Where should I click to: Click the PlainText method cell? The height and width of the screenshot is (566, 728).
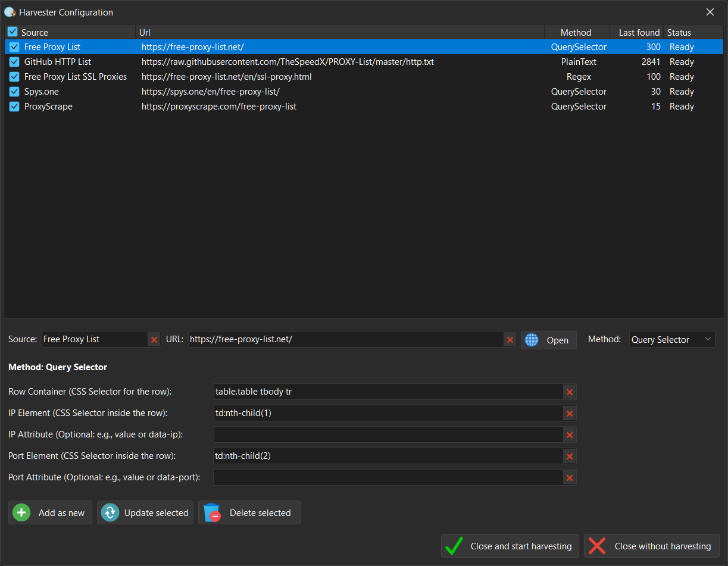(x=579, y=62)
